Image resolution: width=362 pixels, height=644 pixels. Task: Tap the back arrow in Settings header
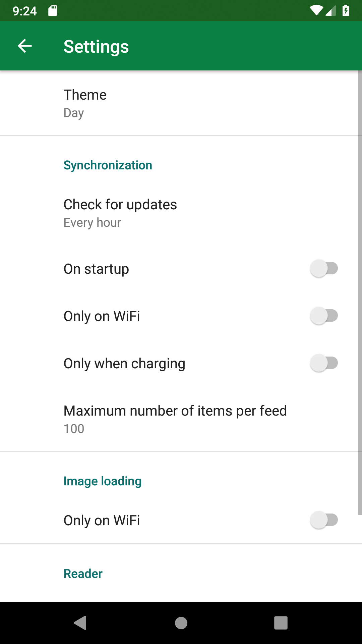click(25, 46)
